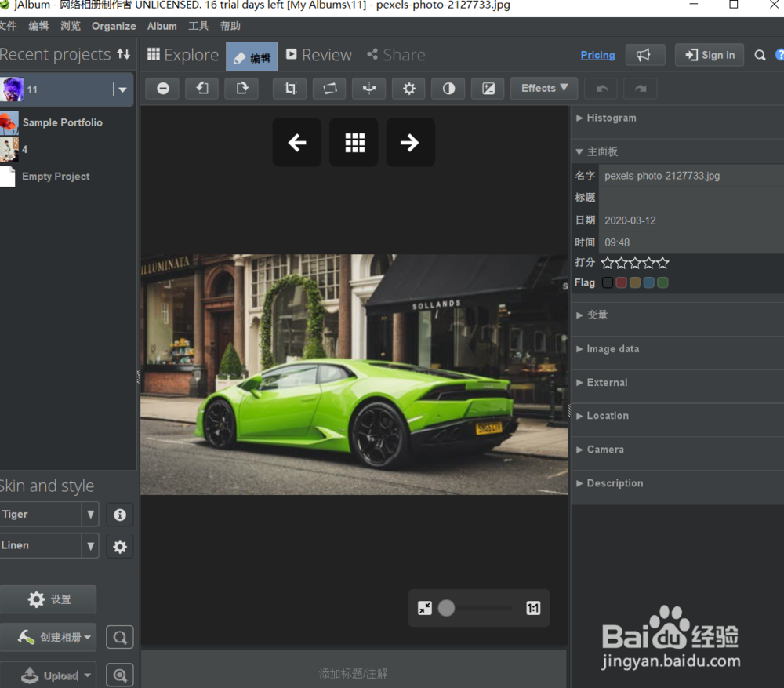This screenshot has height=688, width=784.
Task: Rotate image left with toolbar icon
Action: tap(202, 89)
